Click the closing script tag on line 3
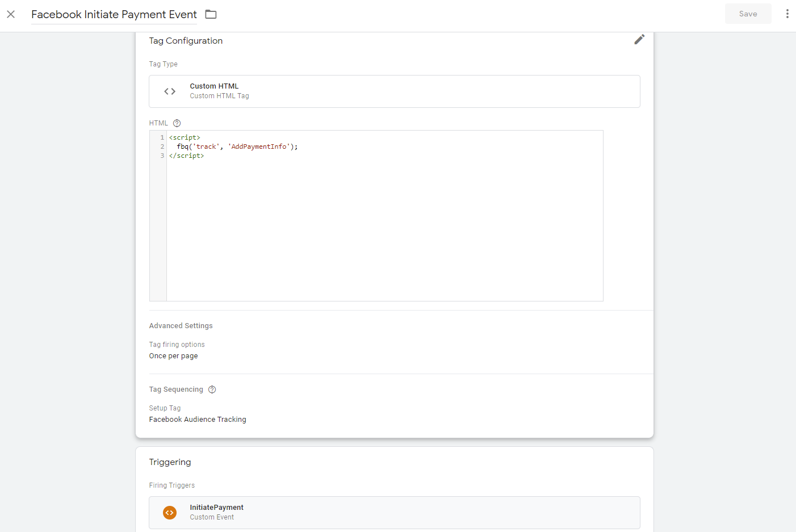 pos(186,156)
